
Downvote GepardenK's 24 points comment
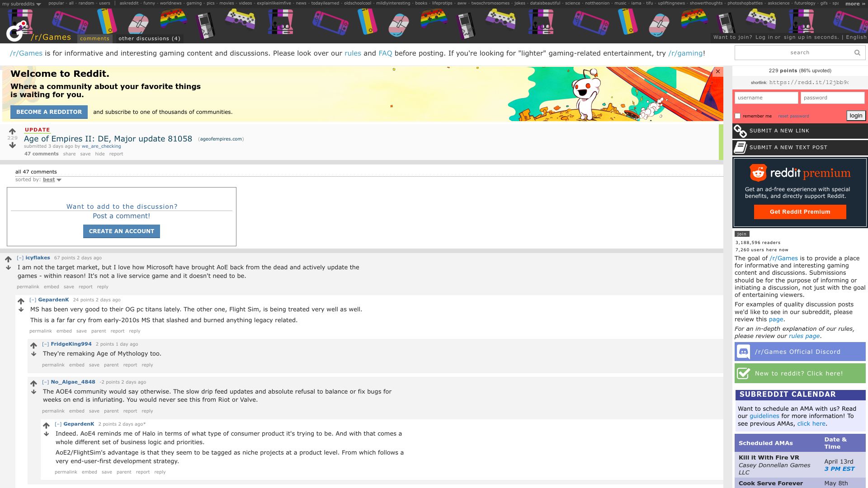tap(21, 310)
